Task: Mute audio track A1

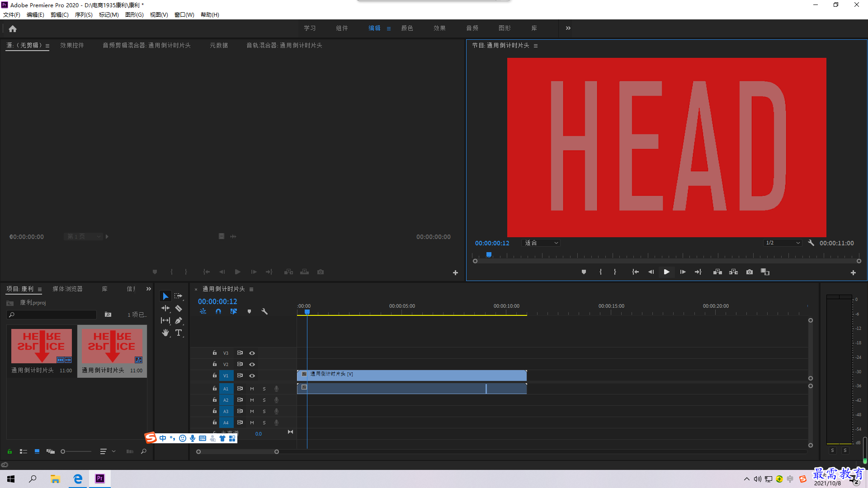Action: (x=252, y=389)
